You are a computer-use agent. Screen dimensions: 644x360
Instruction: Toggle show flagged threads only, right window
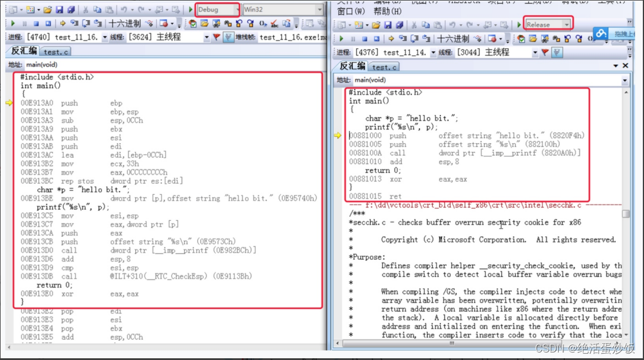pyautogui.click(x=557, y=53)
